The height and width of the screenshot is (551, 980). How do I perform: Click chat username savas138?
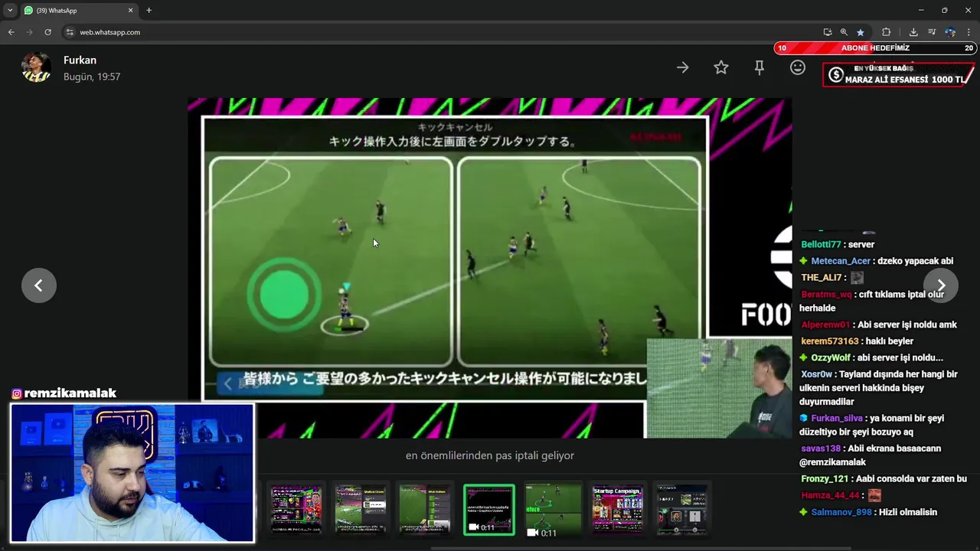click(821, 448)
